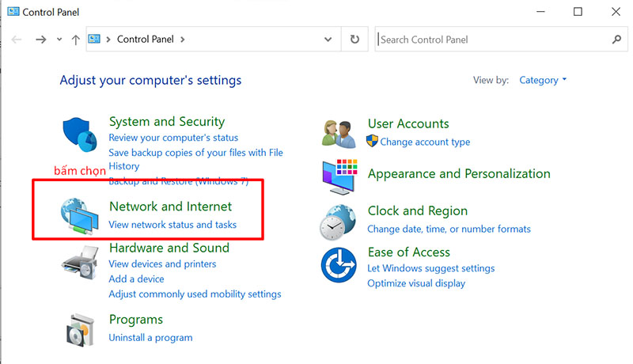
Task: Open the recent locations dropdown arrow
Action: 59,40
